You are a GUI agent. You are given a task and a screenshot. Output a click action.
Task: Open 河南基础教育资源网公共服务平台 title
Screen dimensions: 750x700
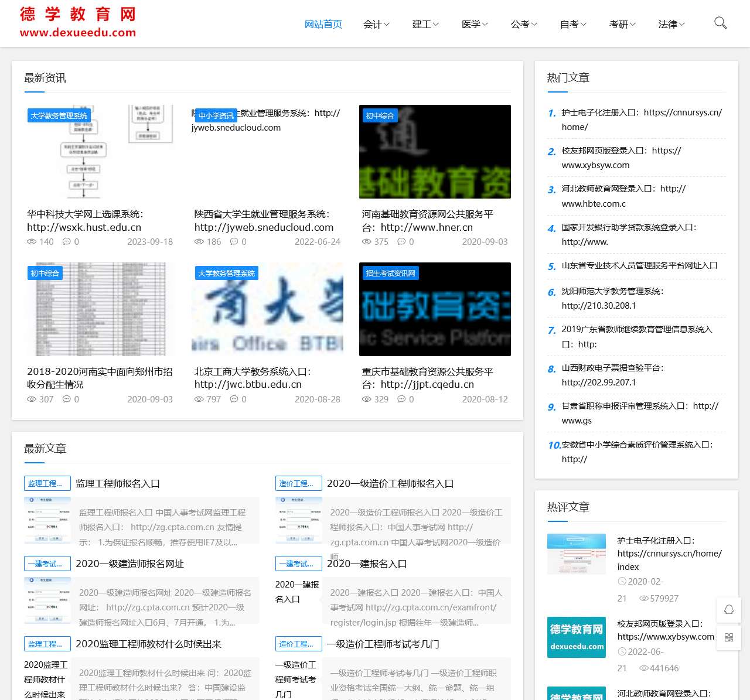tap(428, 221)
